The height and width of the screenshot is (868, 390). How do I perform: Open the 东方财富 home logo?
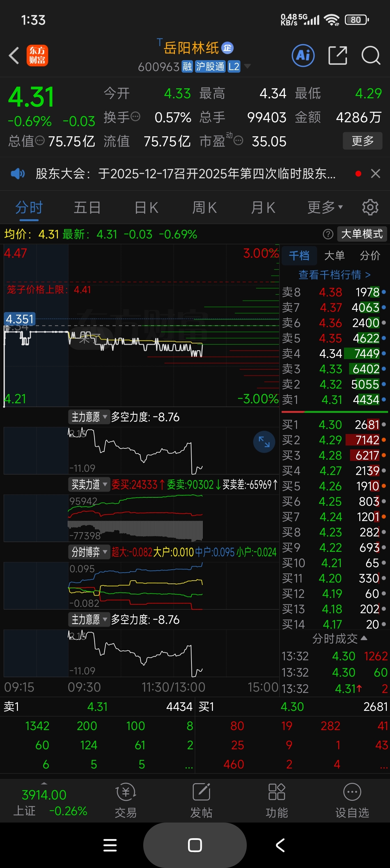click(x=37, y=55)
